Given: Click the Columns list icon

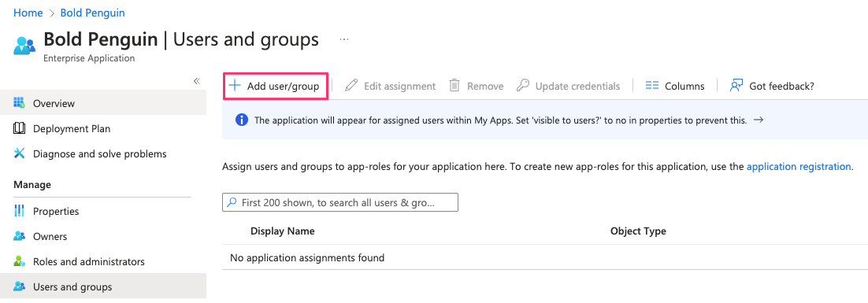Looking at the screenshot, I should pos(652,86).
